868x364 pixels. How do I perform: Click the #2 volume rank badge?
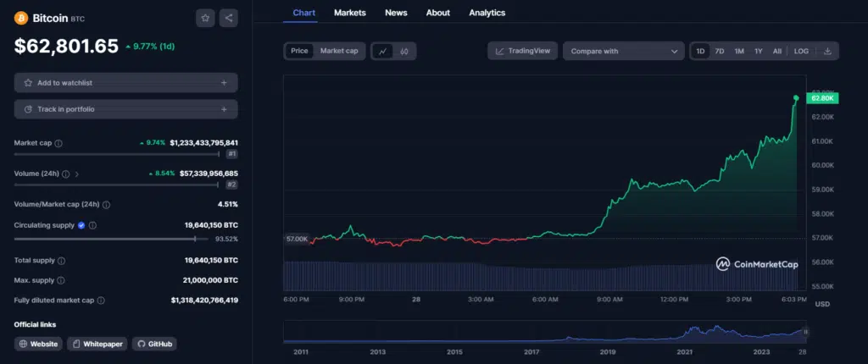click(x=232, y=185)
